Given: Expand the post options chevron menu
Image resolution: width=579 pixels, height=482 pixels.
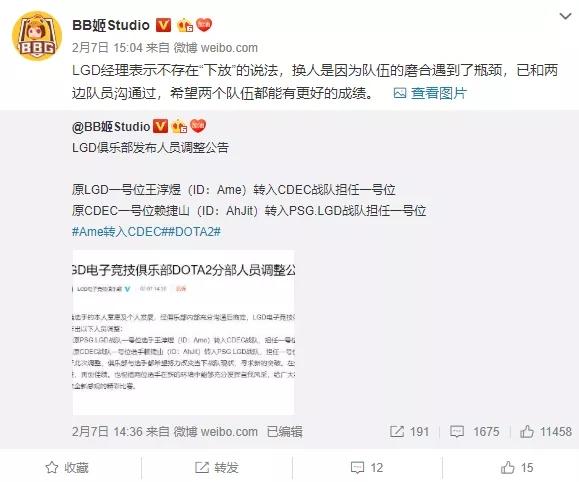Looking at the screenshot, I should pos(565,17).
